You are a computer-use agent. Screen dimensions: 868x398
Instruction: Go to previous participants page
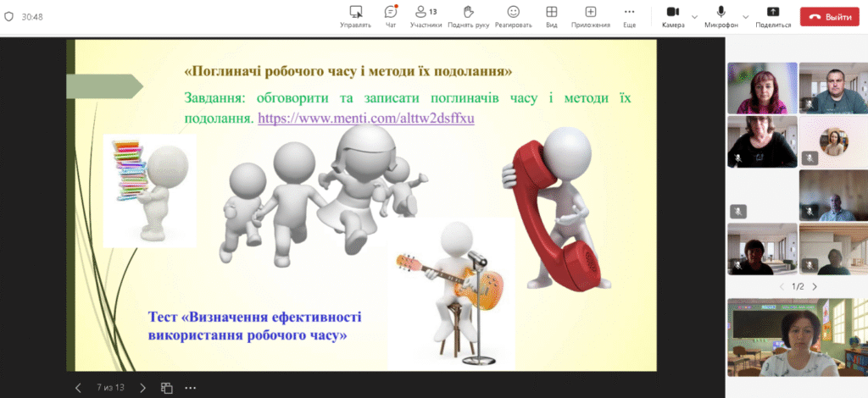(x=782, y=286)
